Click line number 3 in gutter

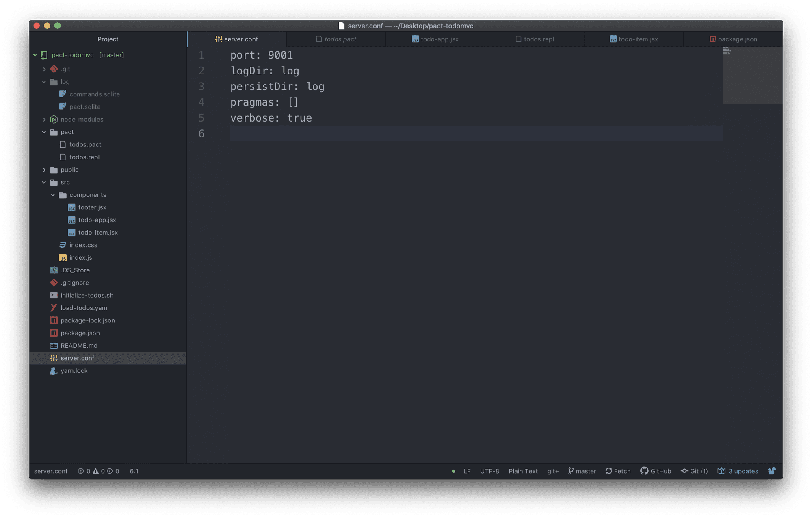pos(201,87)
